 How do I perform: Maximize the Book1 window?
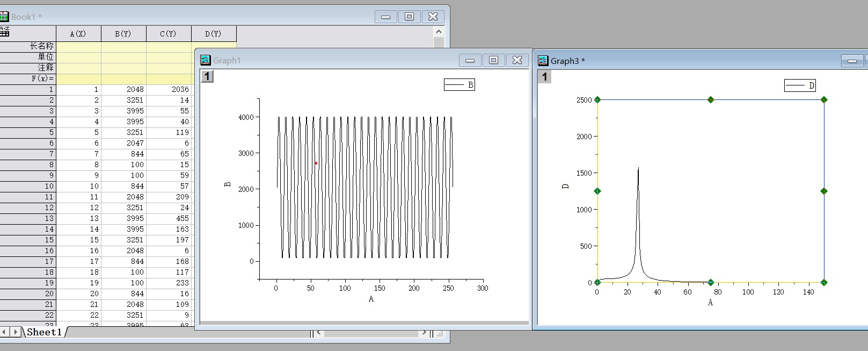(409, 17)
